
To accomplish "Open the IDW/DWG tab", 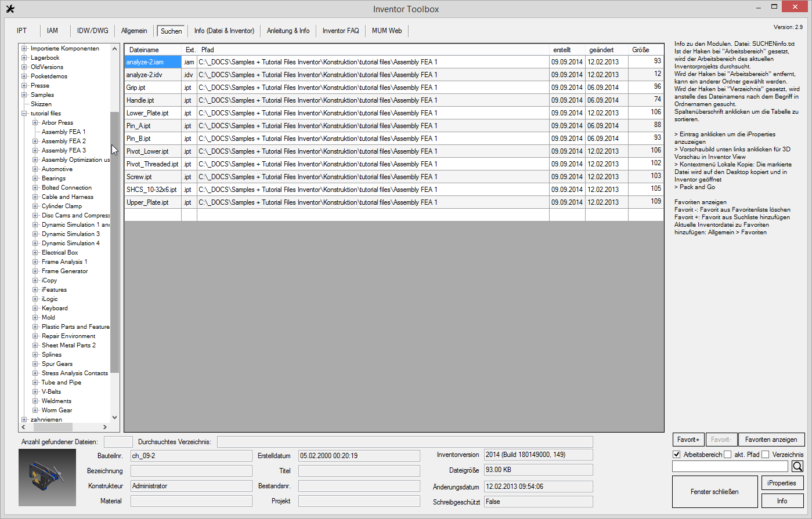I will click(x=93, y=31).
